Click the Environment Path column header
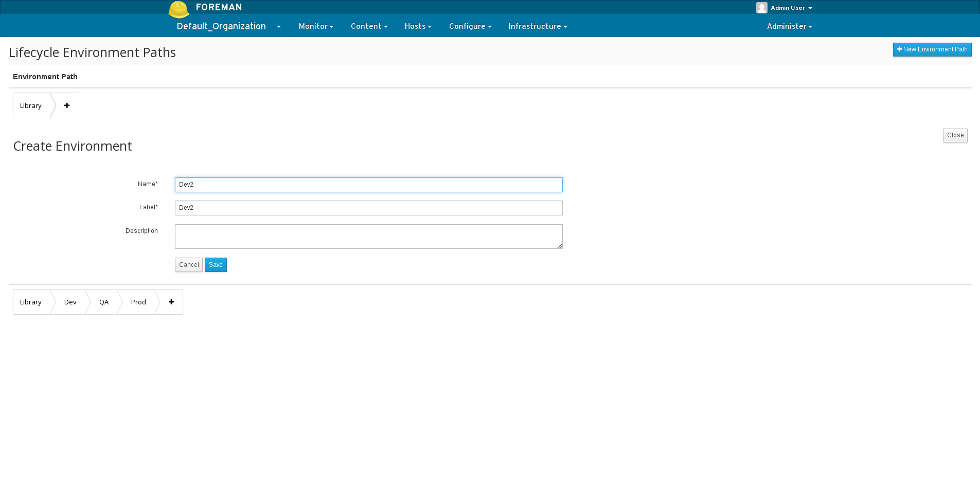This screenshot has width=980, height=489. coord(45,77)
